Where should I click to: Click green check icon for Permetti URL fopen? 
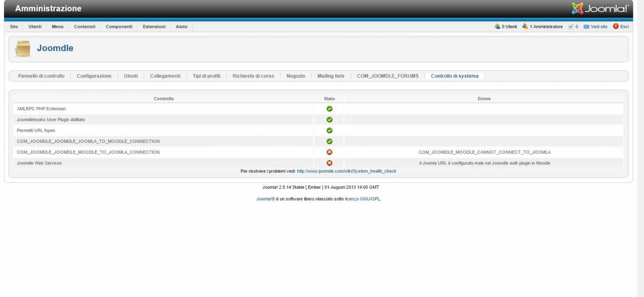tap(329, 130)
